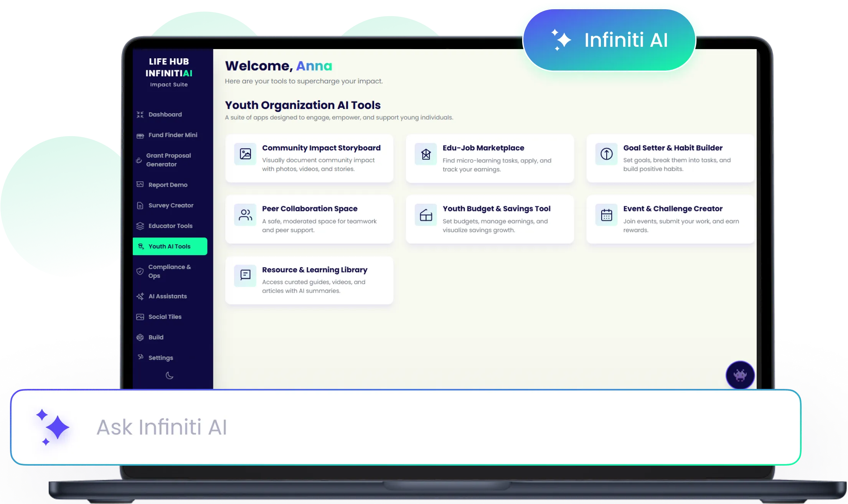Click the Youth Budget & Savings icon
848x504 pixels.
426,215
